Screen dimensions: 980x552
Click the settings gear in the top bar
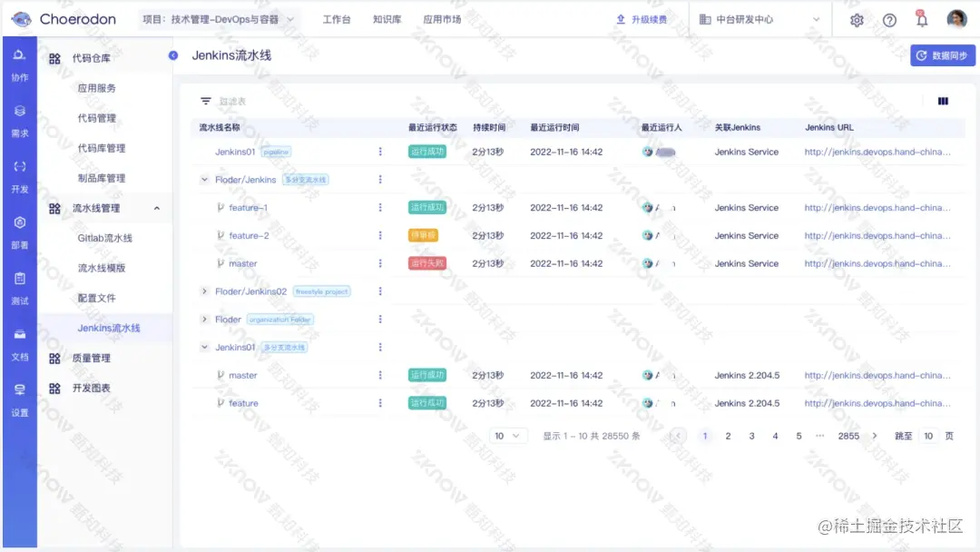[857, 19]
